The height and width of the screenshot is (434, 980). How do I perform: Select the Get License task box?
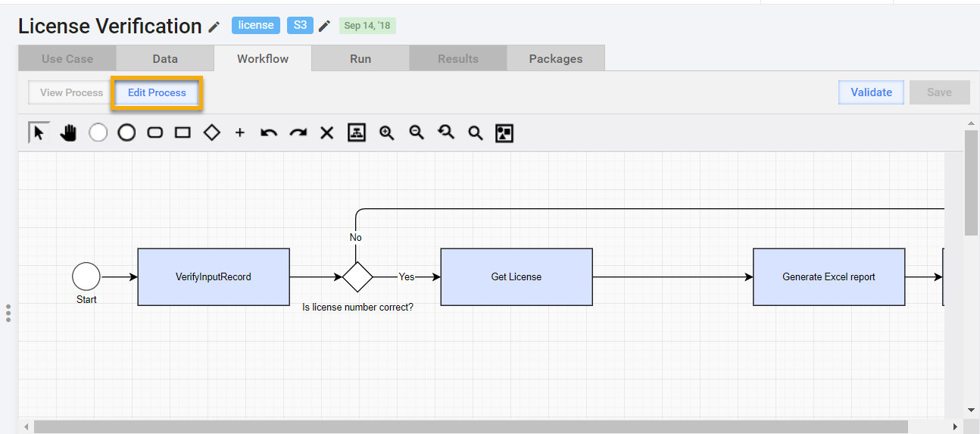517,276
